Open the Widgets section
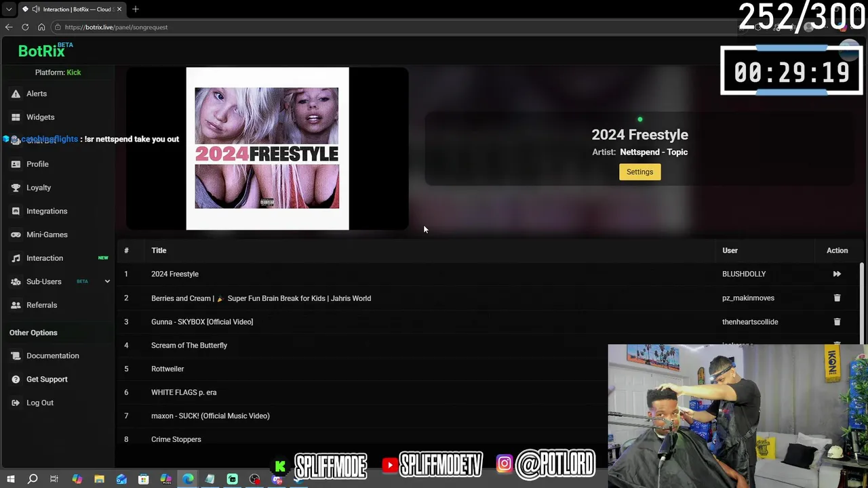This screenshot has height=488, width=868. [40, 117]
